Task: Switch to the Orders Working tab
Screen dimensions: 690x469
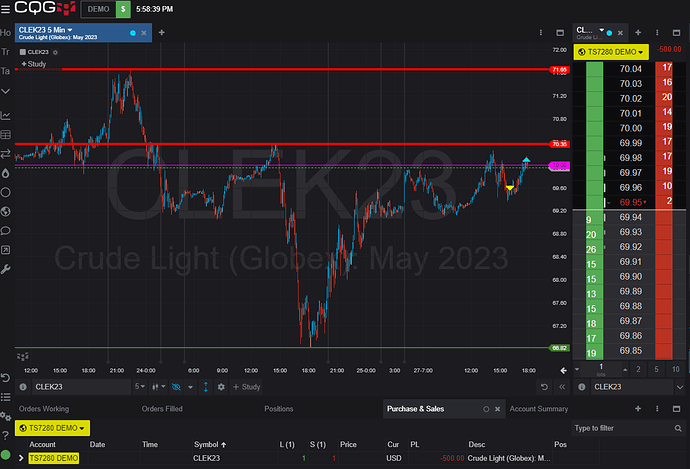Action: coord(44,409)
